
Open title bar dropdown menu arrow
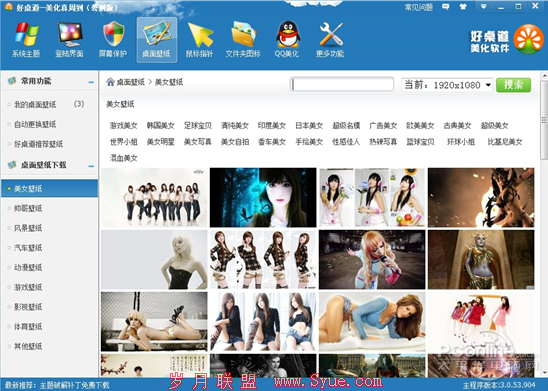coord(483,7)
